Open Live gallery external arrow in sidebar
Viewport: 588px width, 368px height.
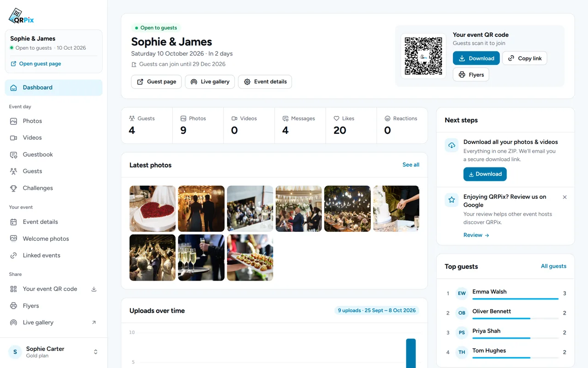tap(94, 322)
